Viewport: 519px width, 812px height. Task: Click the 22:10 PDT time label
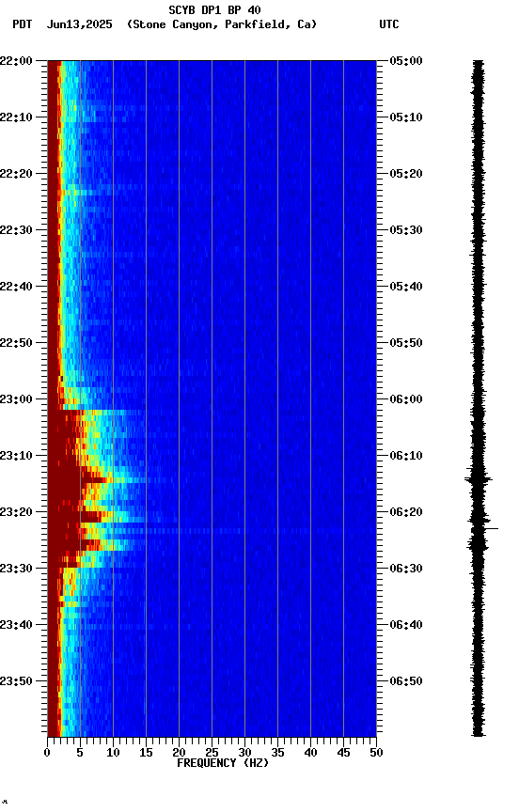17,117
